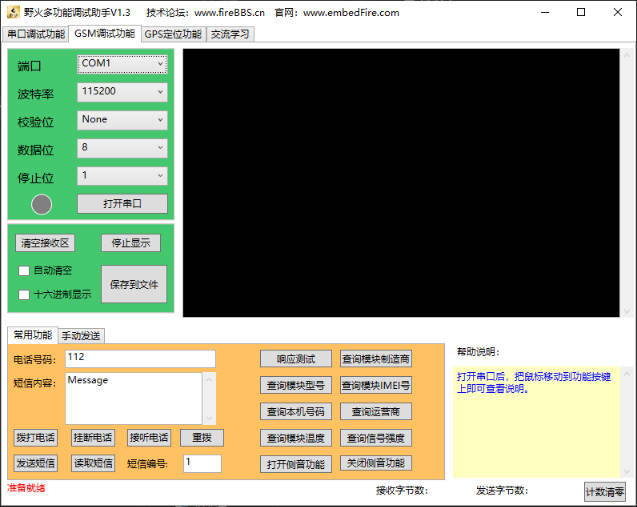
Task: Click the 查询模块IMEI号 button
Action: [376, 385]
